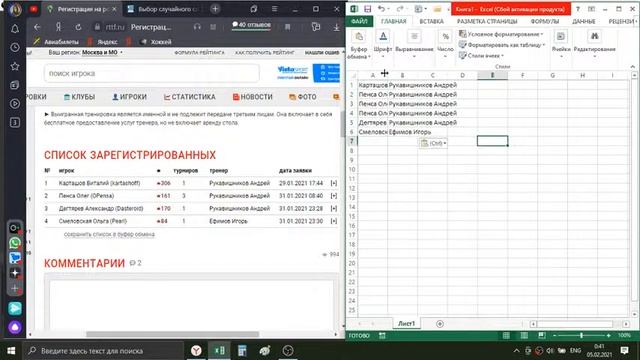
Task: Expand details for Карташов Виталий row
Action: 334,183
